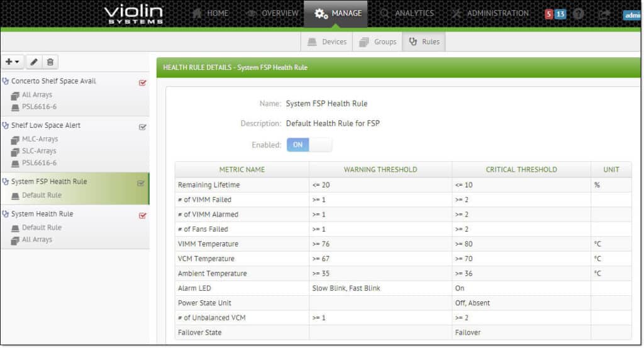
Task: Click the red alerts badge showing 5
Action: pos(548,14)
